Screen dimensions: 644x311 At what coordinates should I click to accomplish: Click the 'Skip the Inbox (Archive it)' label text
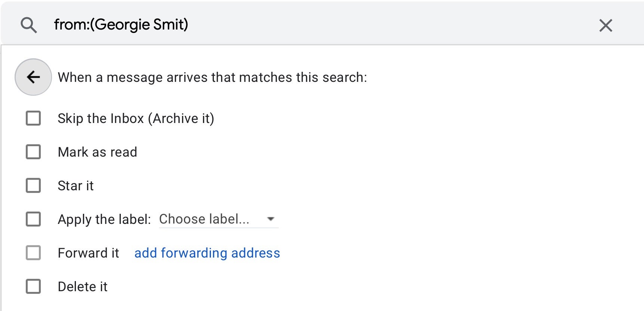[136, 118]
